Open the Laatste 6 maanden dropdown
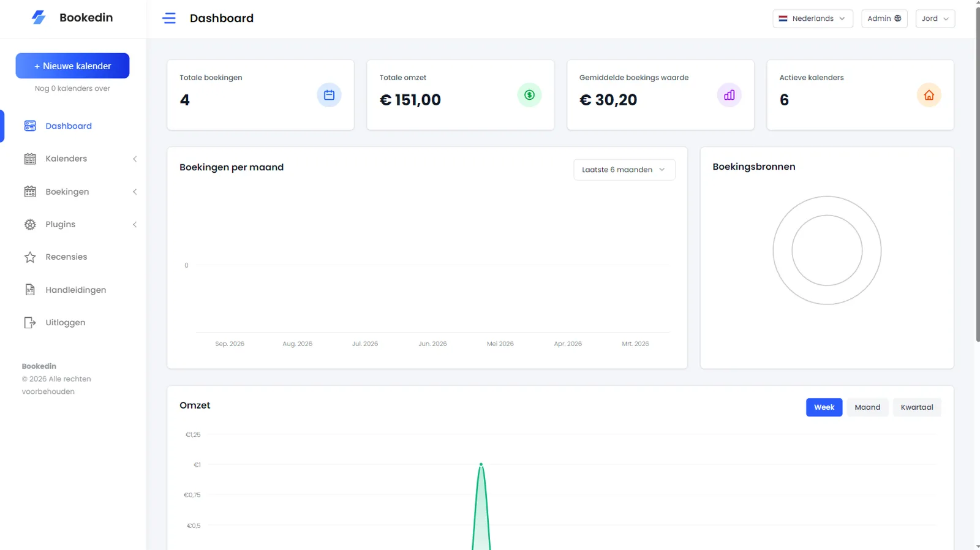 click(x=624, y=170)
